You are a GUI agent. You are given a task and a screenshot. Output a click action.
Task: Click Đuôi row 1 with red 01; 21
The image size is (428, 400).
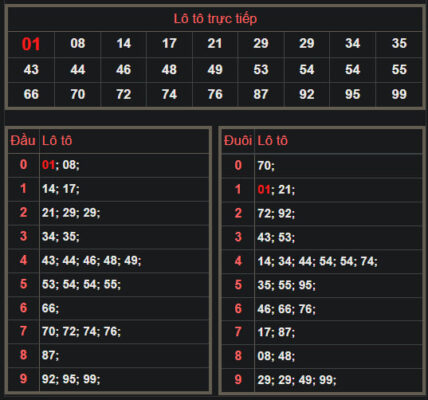[x=322, y=190]
